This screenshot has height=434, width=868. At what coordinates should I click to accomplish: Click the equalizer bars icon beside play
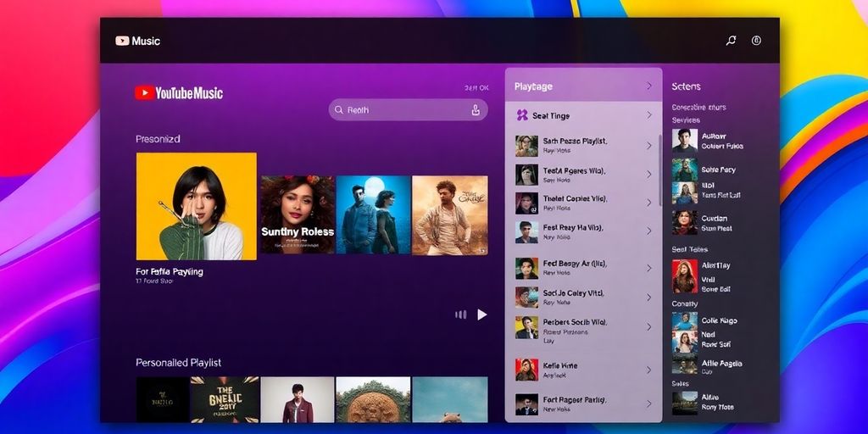click(x=461, y=314)
